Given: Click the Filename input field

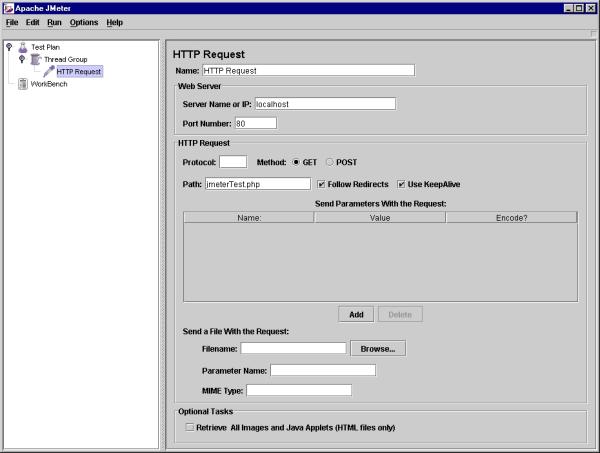Looking at the screenshot, I should 293,348.
